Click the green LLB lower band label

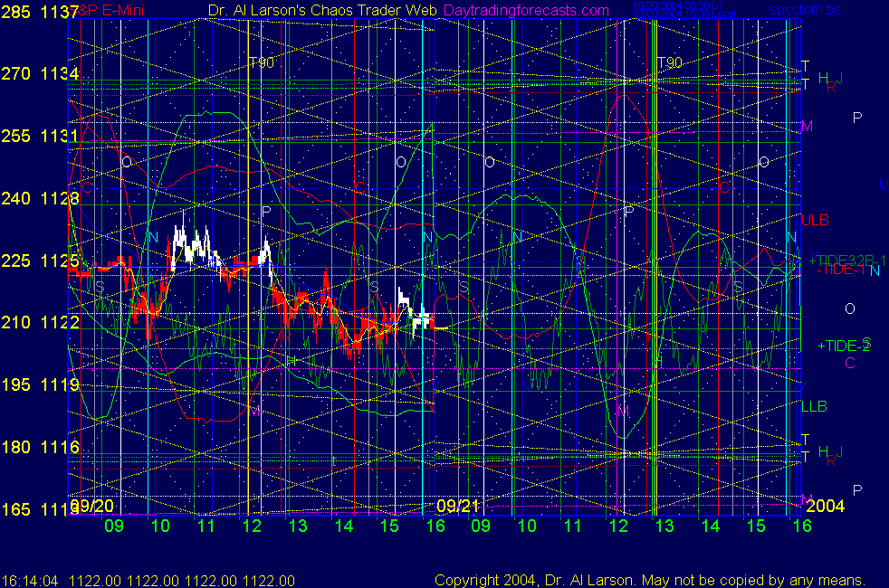click(814, 407)
